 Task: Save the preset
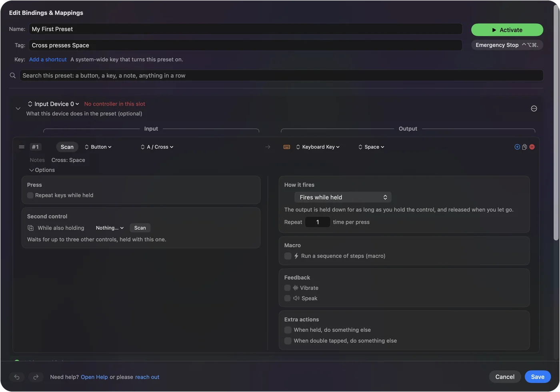coord(538,377)
